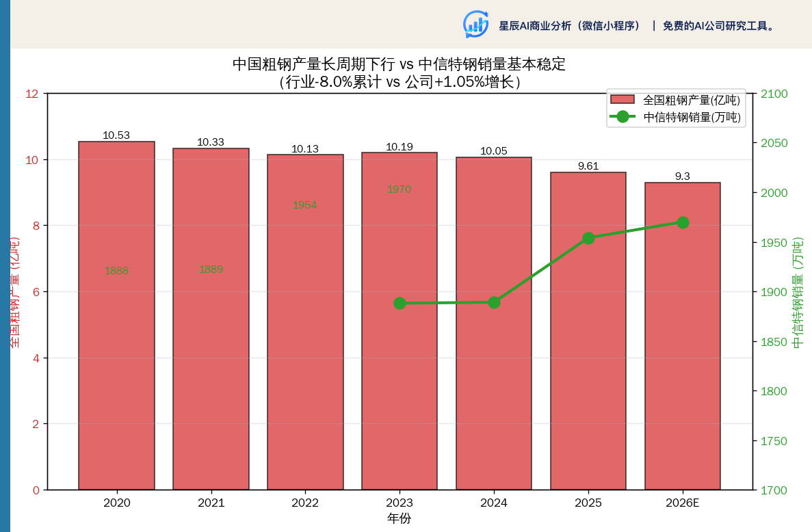Click left axis tick 8
Image resolution: width=812 pixels, height=532 pixels.
pyautogui.click(x=36, y=226)
